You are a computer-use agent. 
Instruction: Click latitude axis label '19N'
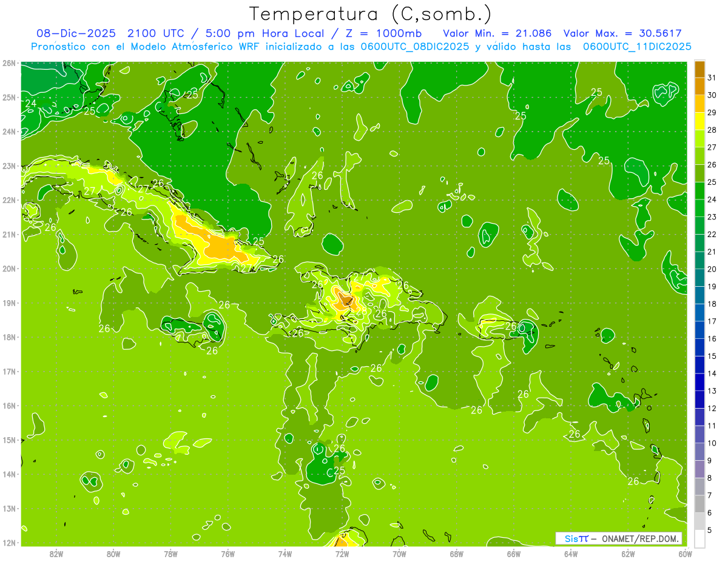point(8,303)
